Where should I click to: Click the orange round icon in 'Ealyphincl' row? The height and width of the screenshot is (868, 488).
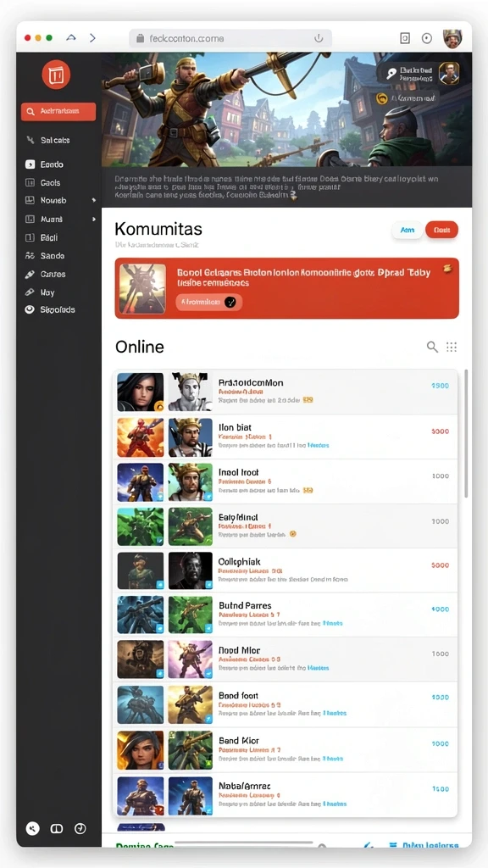pos(293,534)
